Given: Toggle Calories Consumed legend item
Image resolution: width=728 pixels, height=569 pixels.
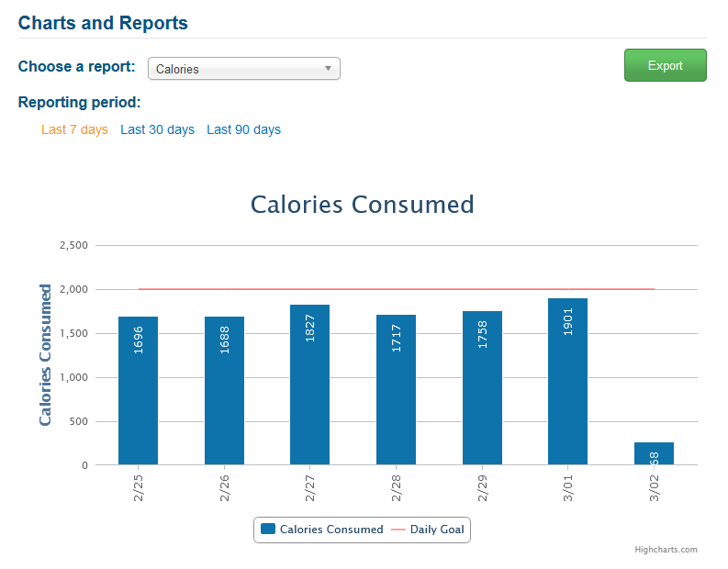Looking at the screenshot, I should [x=322, y=530].
